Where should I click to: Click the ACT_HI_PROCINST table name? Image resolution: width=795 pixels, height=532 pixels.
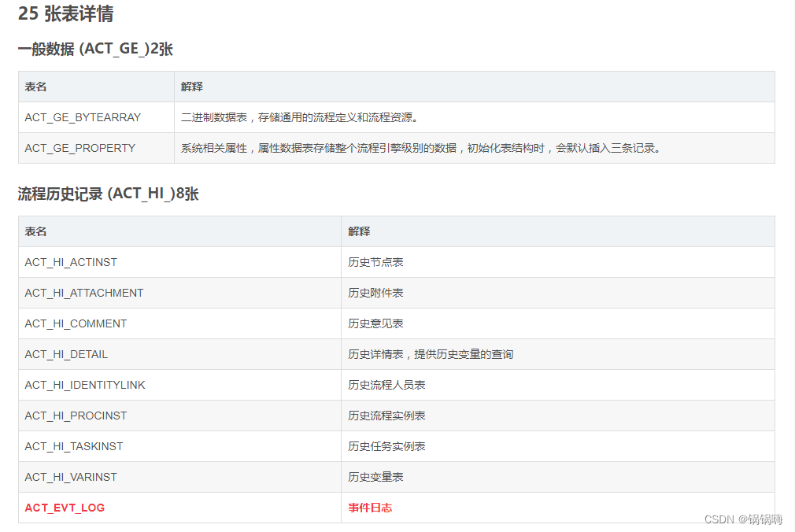[74, 416]
